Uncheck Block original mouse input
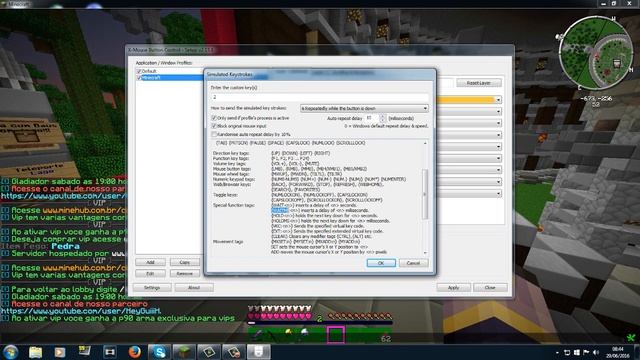Viewport: 640px width, 360px height. pos(214,126)
